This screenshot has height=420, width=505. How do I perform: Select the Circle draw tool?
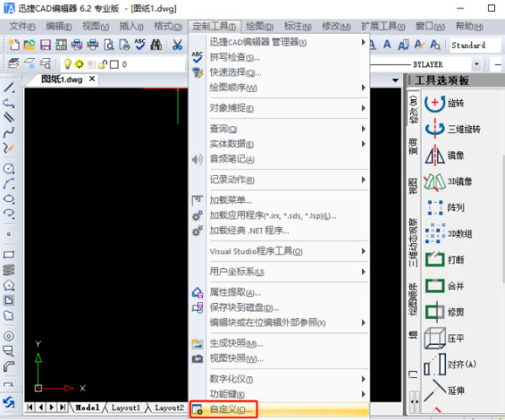click(8, 168)
